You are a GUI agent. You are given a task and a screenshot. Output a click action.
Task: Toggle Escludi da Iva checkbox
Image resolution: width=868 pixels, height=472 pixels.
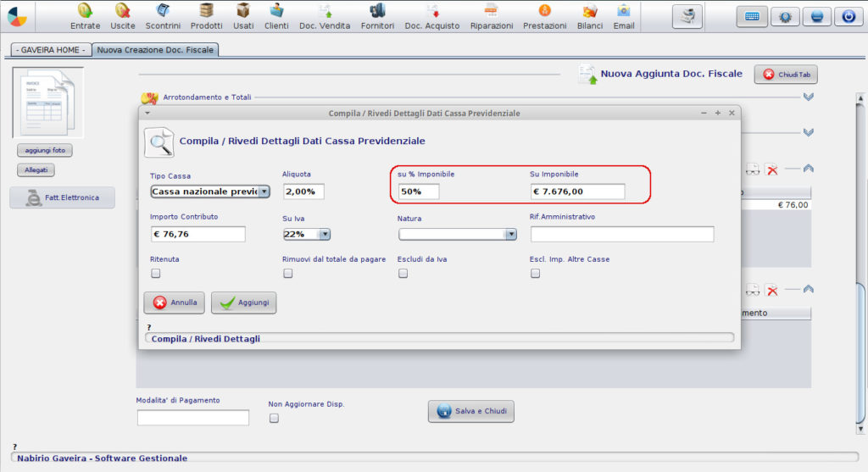[403, 274]
